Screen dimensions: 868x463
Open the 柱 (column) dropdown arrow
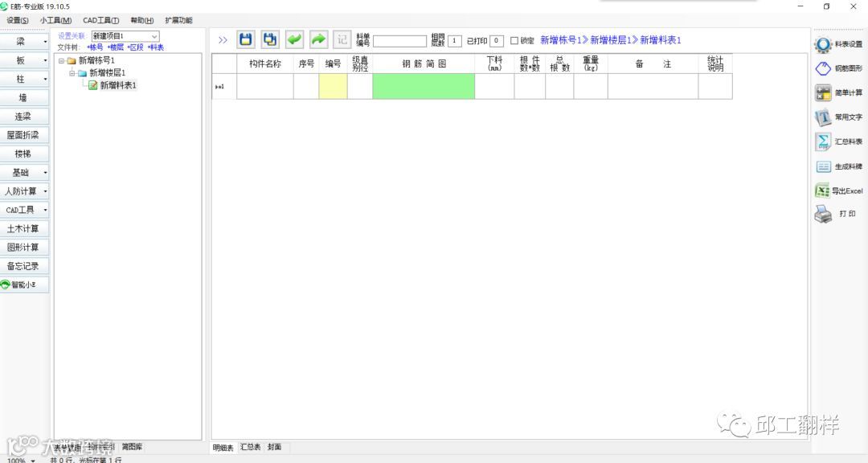tap(45, 80)
